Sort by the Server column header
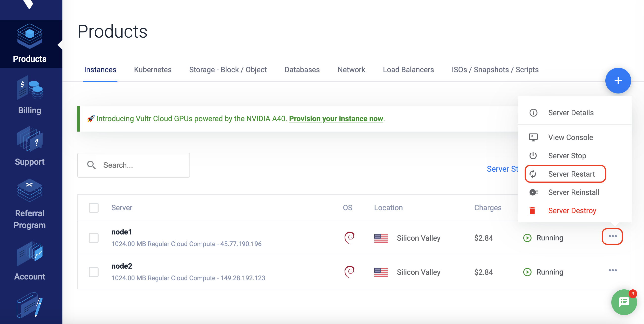This screenshot has height=324, width=644. 122,208
